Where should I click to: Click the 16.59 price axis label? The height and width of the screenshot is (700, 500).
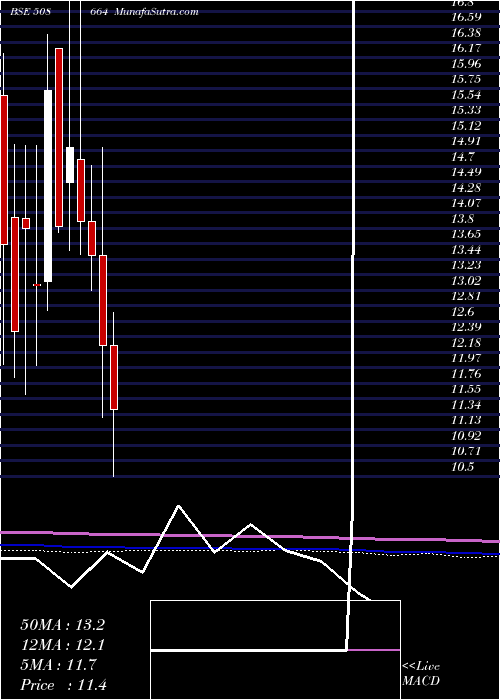tap(466, 17)
